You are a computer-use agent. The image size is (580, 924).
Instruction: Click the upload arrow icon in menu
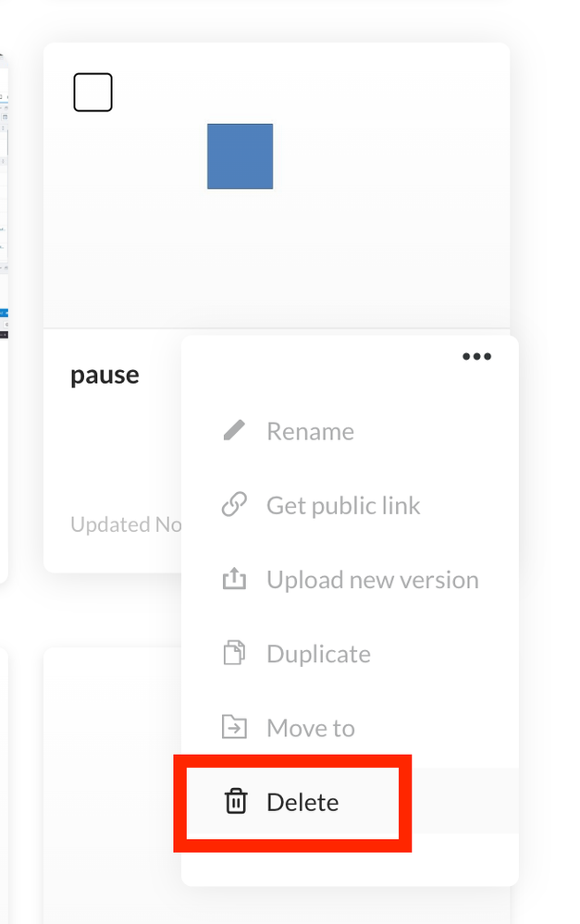[235, 580]
